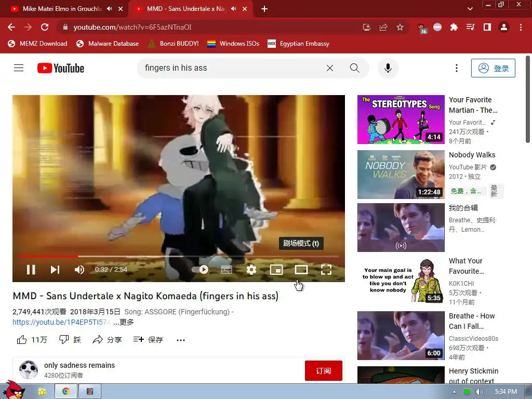Go forward in browser history
Screen dimensions: 532x399
(x=28, y=27)
